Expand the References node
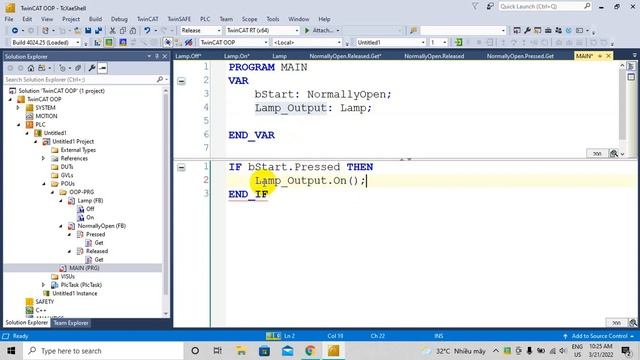 pos(43,158)
